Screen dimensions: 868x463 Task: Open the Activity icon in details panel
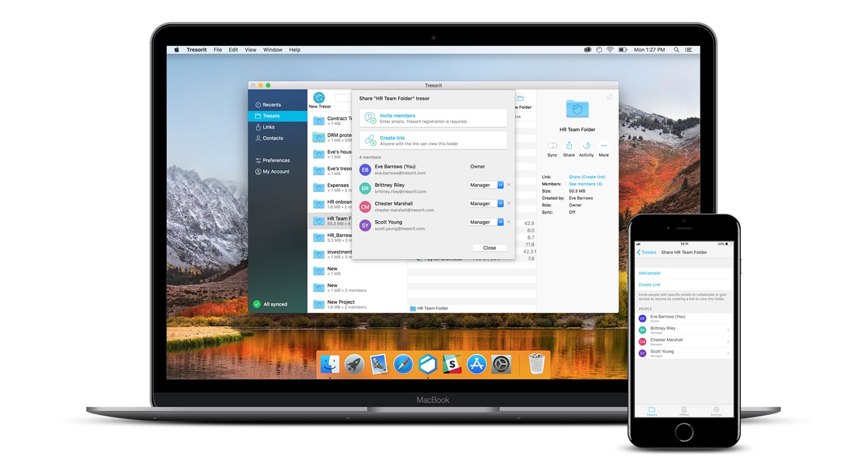pyautogui.click(x=586, y=146)
